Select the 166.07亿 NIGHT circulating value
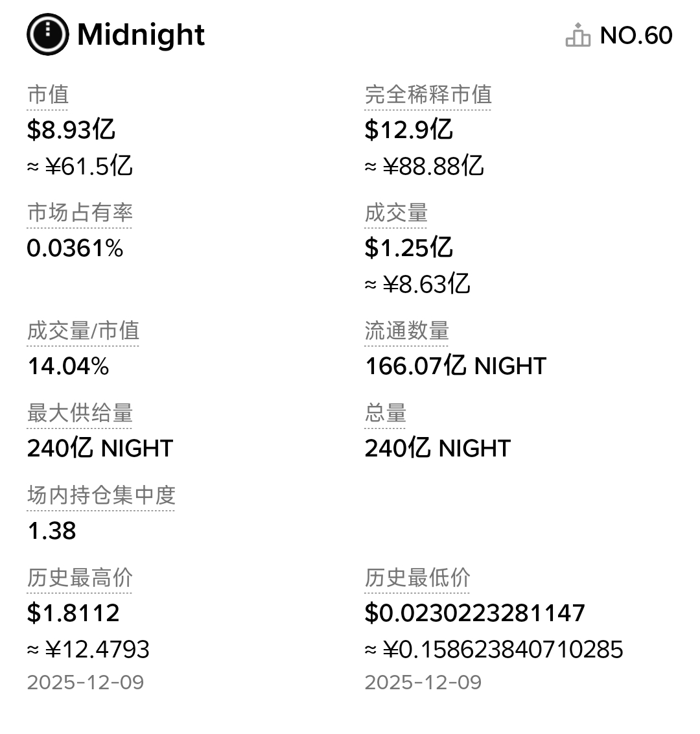700x734 pixels. (455, 366)
